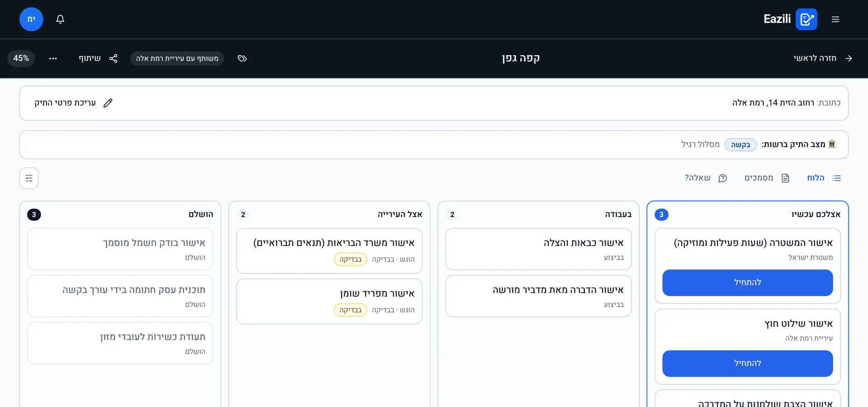
Task: Click the 45% progress badge
Action: pyautogui.click(x=21, y=58)
